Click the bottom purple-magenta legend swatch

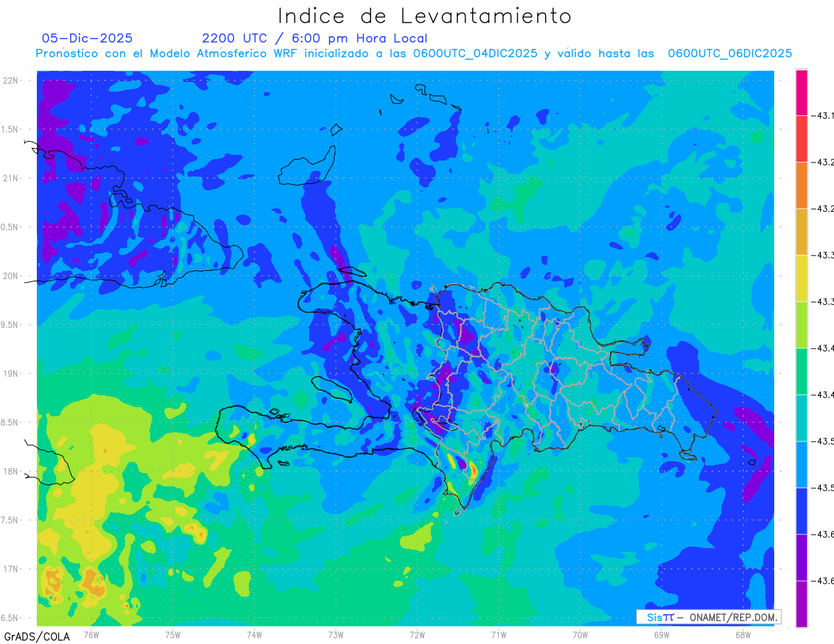tap(801, 604)
